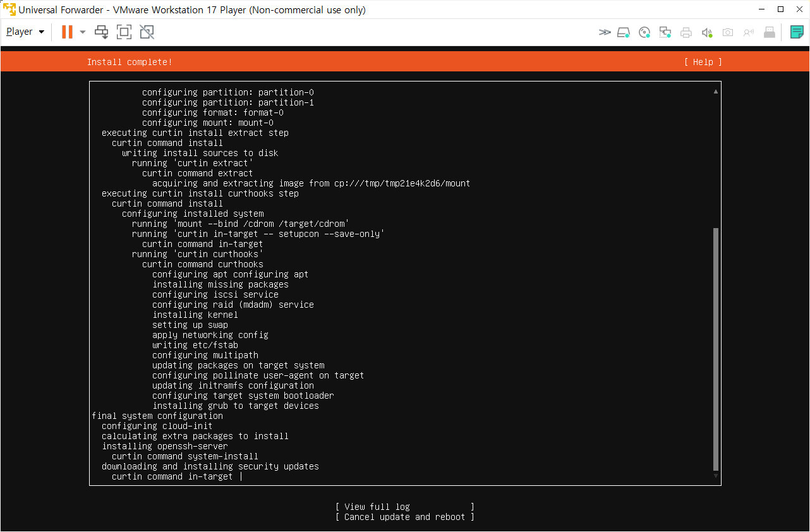Click the installer log scrollbar thumb
This screenshot has height=532, width=810.
point(716,349)
